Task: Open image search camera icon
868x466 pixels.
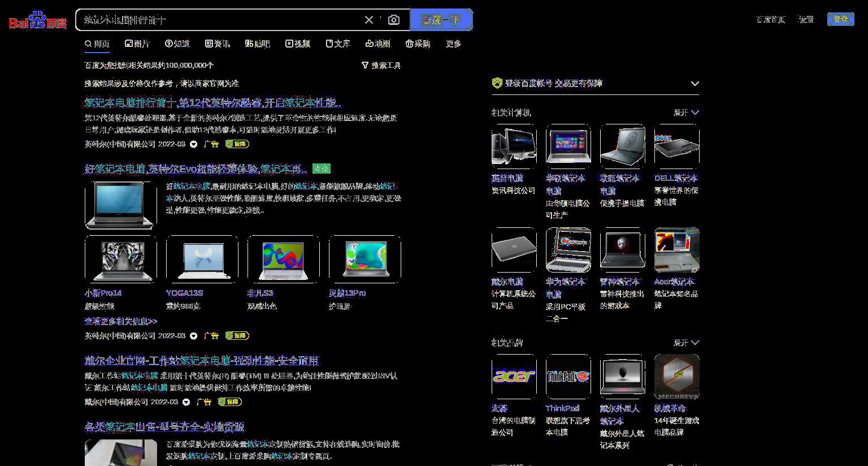Action: 394,20
